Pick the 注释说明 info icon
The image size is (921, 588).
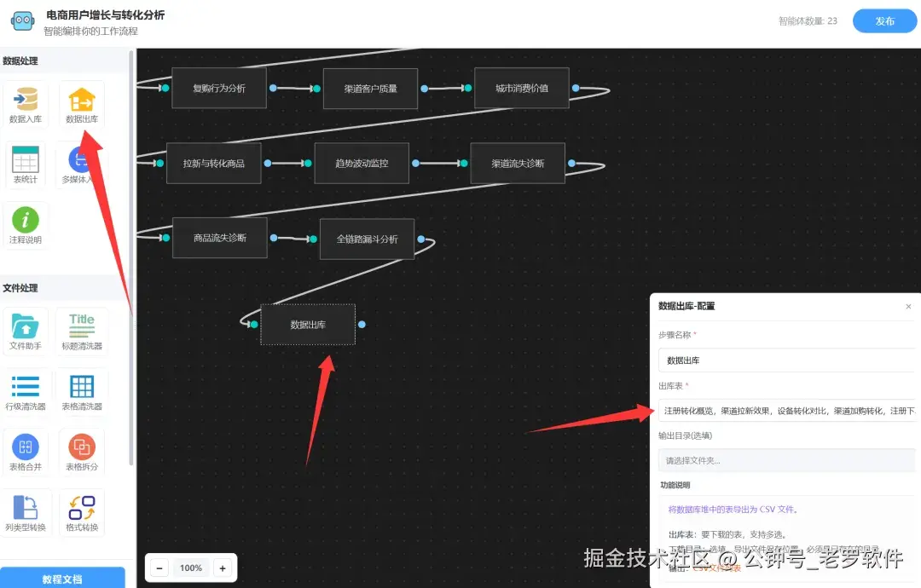pyautogui.click(x=26, y=220)
